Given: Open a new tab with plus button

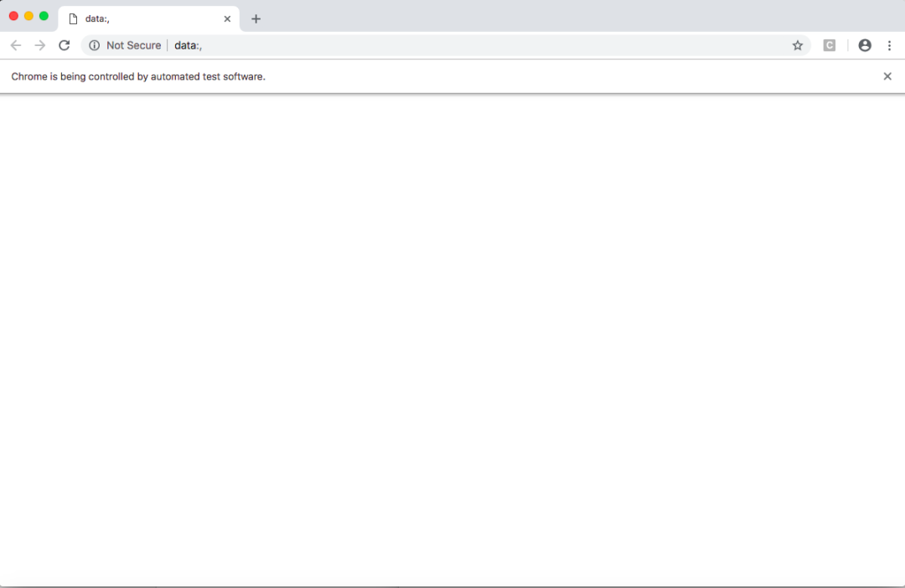Looking at the screenshot, I should pyautogui.click(x=256, y=19).
